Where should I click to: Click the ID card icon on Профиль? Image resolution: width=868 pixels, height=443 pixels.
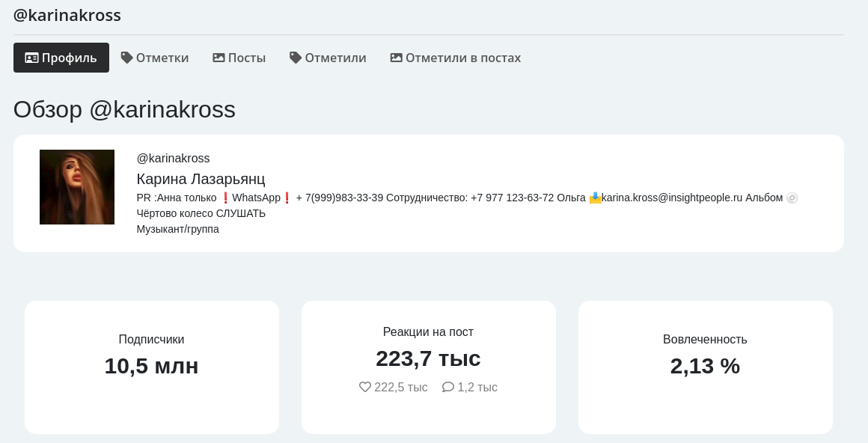31,58
